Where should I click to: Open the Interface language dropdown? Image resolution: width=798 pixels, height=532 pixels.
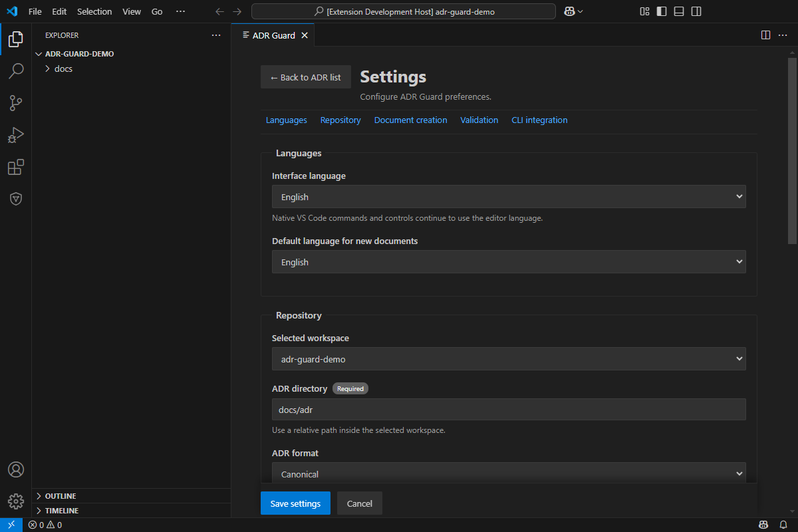(509, 197)
